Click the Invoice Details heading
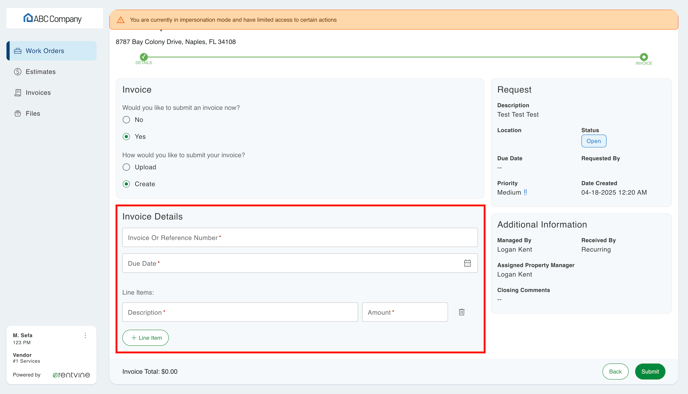 [152, 216]
